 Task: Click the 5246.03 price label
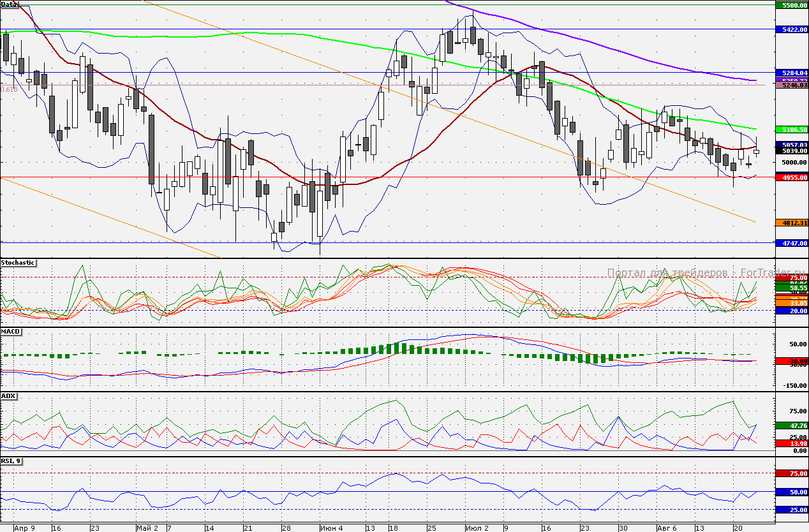pyautogui.click(x=791, y=84)
